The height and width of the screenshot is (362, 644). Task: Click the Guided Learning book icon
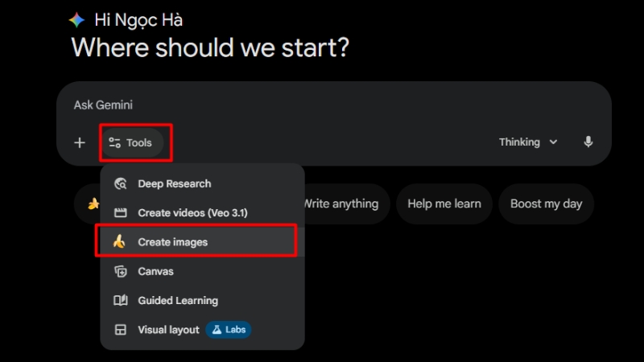pyautogui.click(x=121, y=301)
